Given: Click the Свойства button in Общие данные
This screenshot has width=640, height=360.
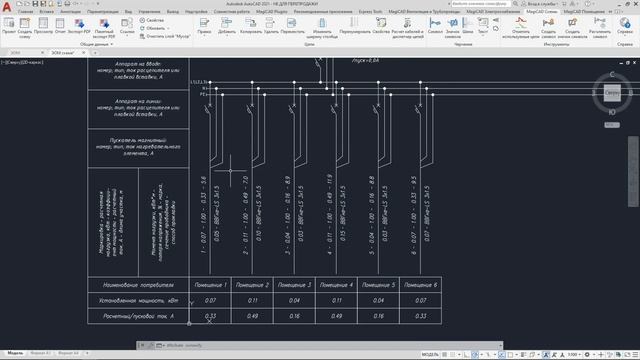Looking at the screenshot, I should coord(152,20).
